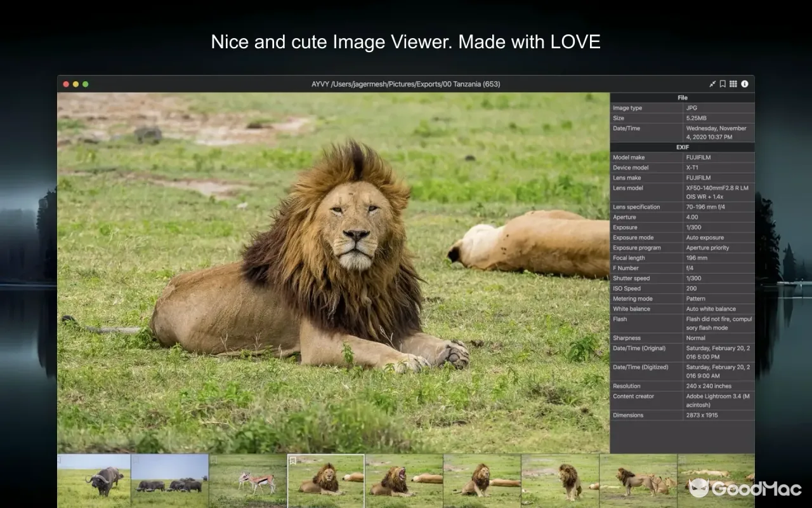Image resolution: width=812 pixels, height=508 pixels.
Task: Open the lion with lionesses thumbnail
Action: 638,481
